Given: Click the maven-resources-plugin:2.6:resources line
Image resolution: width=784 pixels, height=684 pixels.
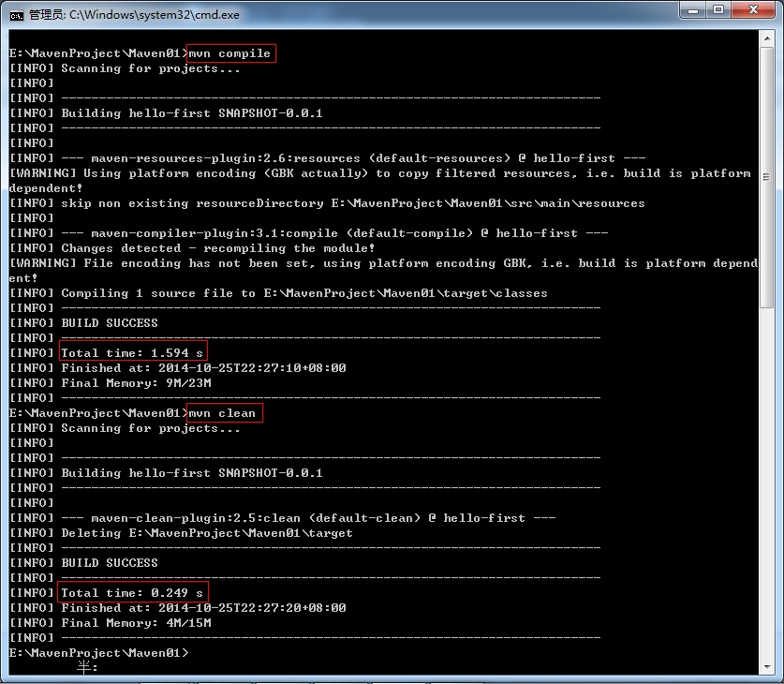Looking at the screenshot, I should pyautogui.click(x=328, y=158).
